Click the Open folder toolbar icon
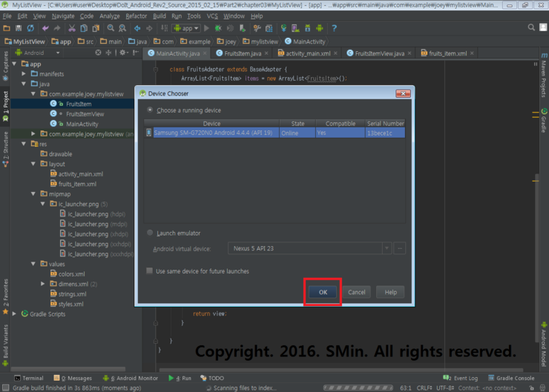The height and width of the screenshot is (392, 549). (x=7, y=28)
